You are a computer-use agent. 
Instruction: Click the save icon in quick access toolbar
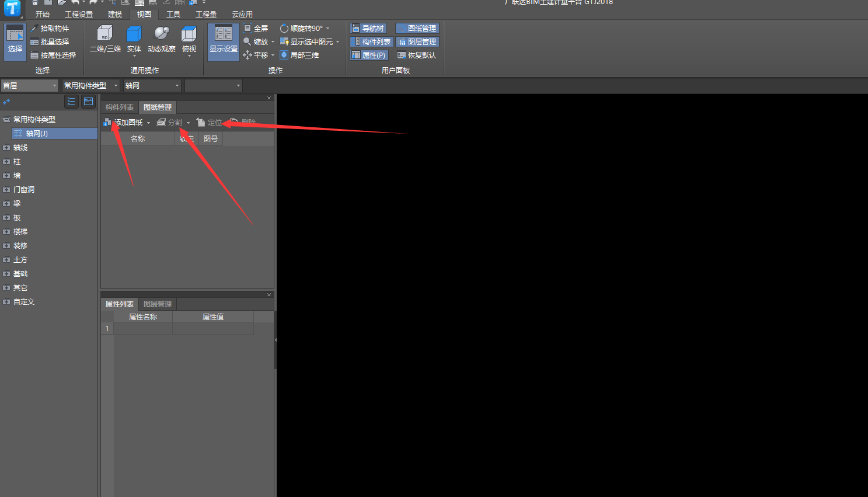pos(35,2)
